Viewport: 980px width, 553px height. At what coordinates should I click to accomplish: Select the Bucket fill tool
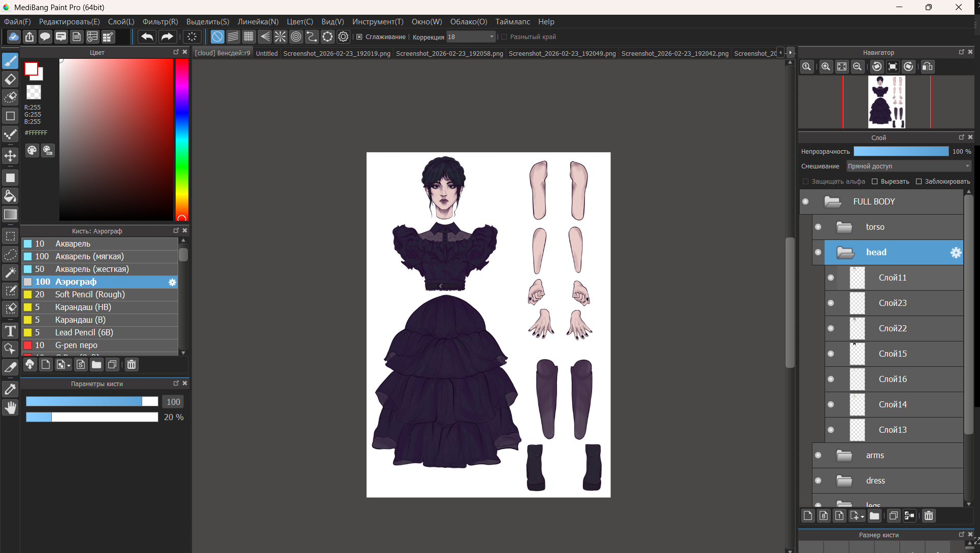tap(10, 196)
